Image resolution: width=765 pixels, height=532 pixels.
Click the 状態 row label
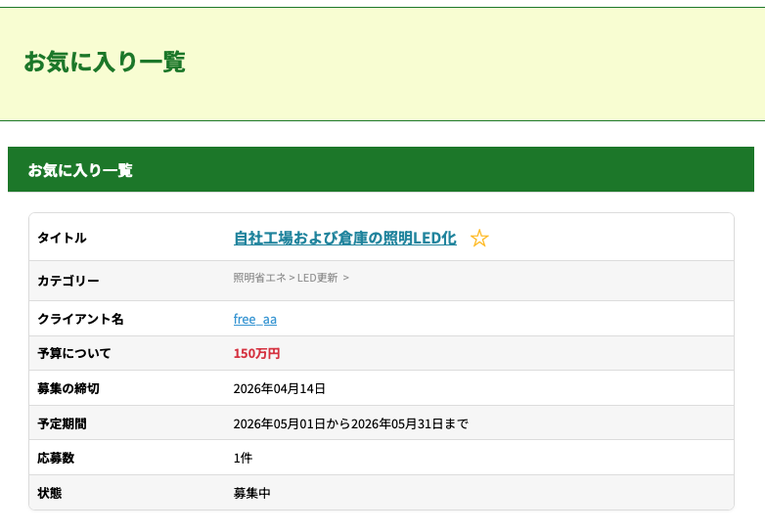(x=49, y=493)
